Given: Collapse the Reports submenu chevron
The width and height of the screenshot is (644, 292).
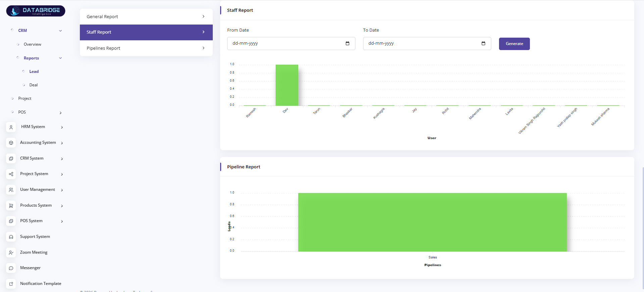Looking at the screenshot, I should 60,58.
